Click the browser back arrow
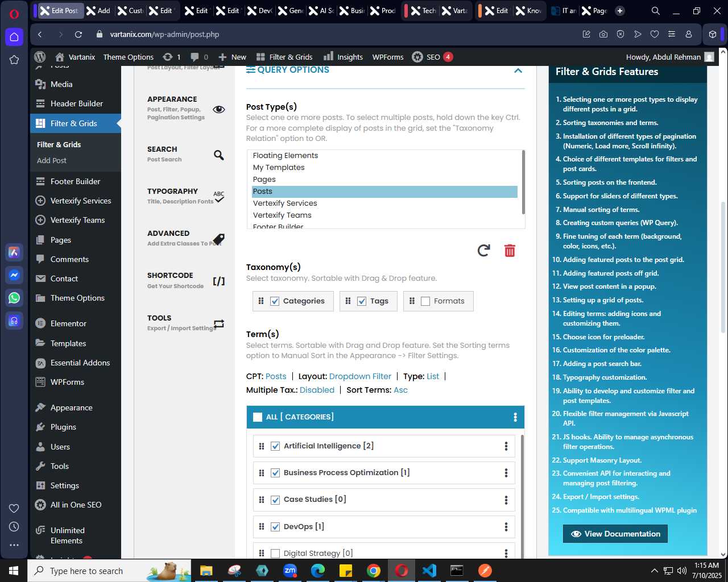This screenshot has width=728, height=582. pyautogui.click(x=40, y=34)
